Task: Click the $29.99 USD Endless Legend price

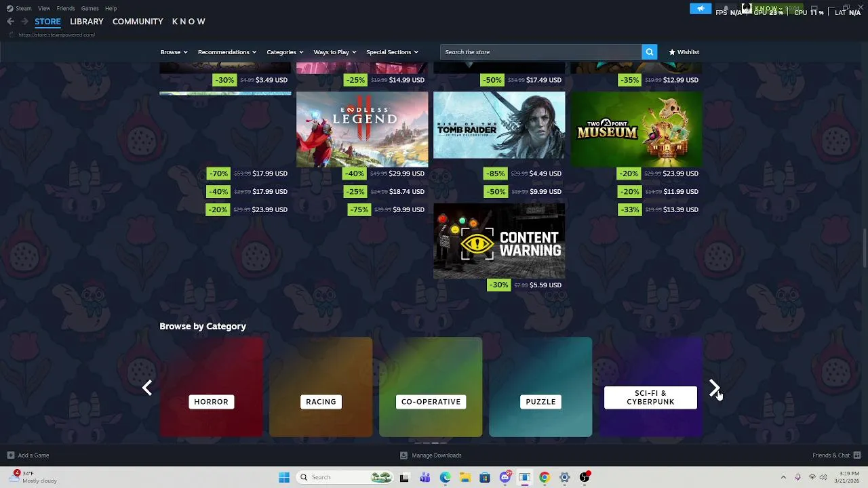Action: 407,174
